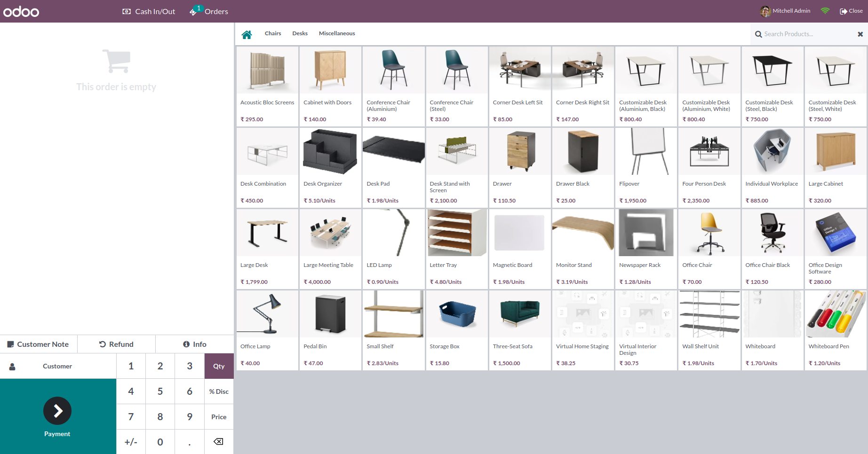Viewport: 868px width, 454px height.
Task: Add Office Lamp to order
Action: pos(268,330)
